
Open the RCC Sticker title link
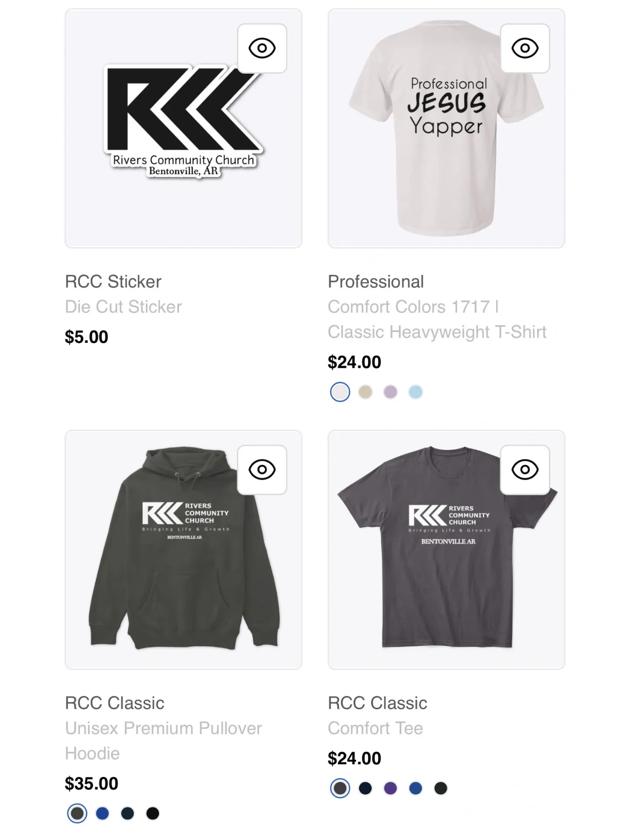(113, 281)
